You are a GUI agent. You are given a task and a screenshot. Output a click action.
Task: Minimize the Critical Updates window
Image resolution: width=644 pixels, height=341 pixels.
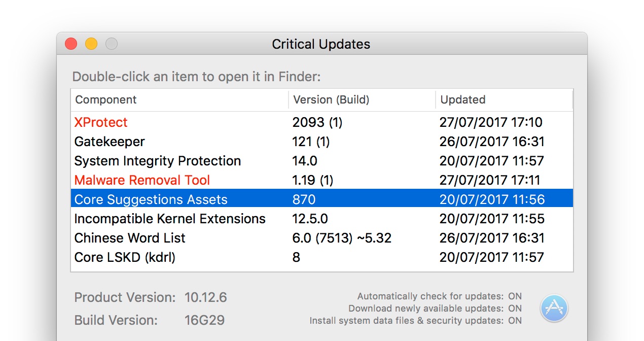click(x=91, y=44)
